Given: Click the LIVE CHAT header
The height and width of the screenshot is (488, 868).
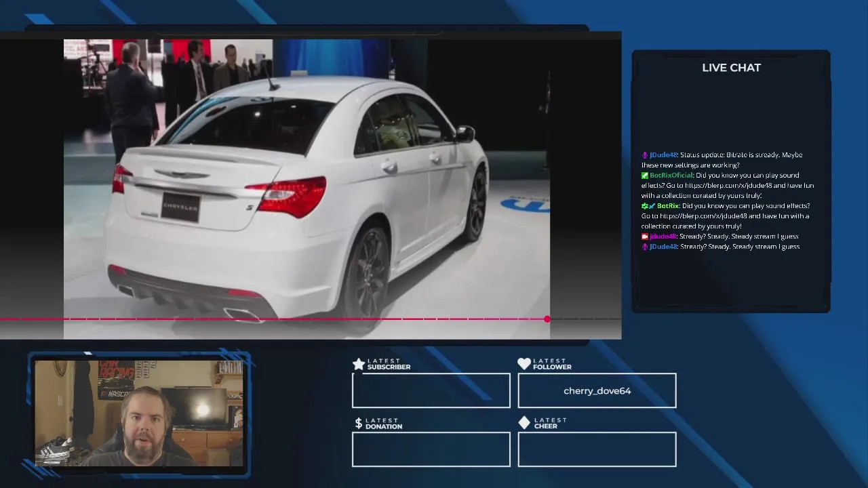Looking at the screenshot, I should tap(731, 68).
